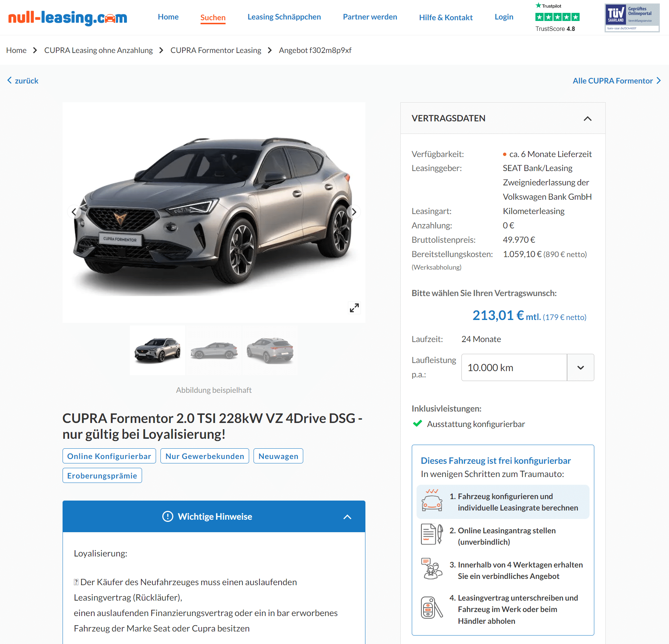
Task: Click the document and pen step icon
Action: coord(432,534)
